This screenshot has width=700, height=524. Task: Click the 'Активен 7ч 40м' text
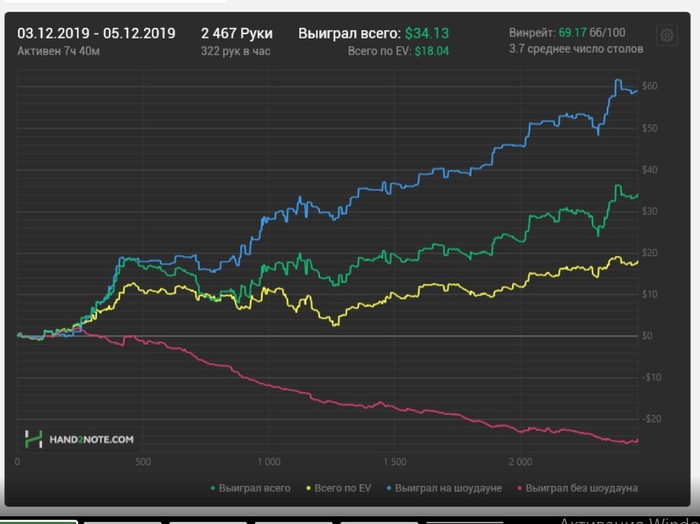coord(58,51)
